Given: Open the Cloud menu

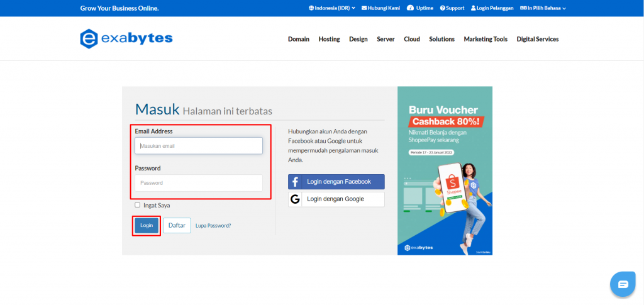Looking at the screenshot, I should click(412, 40).
